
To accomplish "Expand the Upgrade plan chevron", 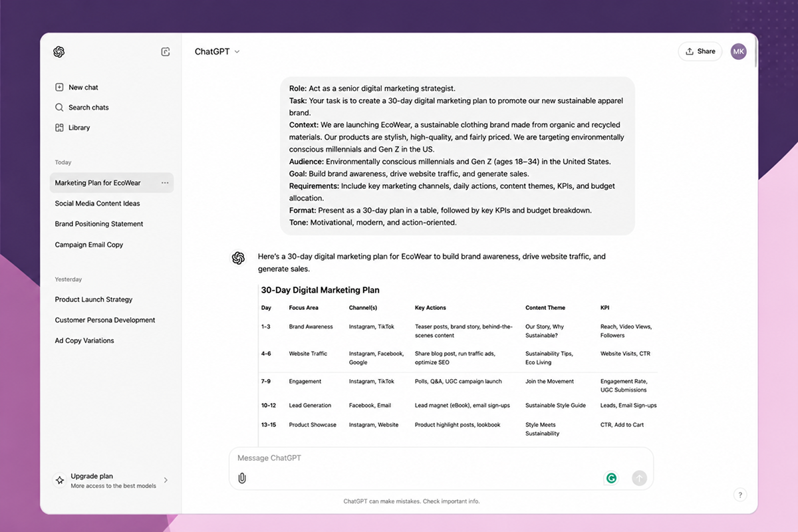I will coord(166,480).
